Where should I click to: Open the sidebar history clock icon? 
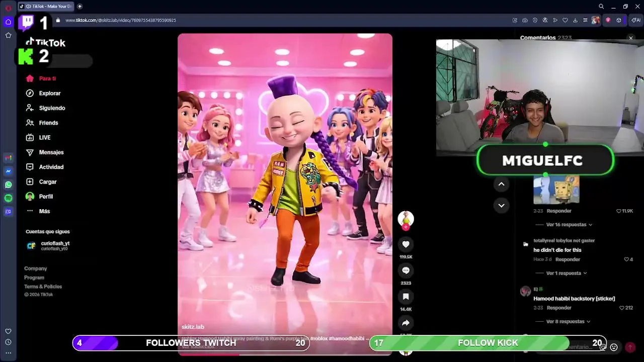tap(8, 342)
